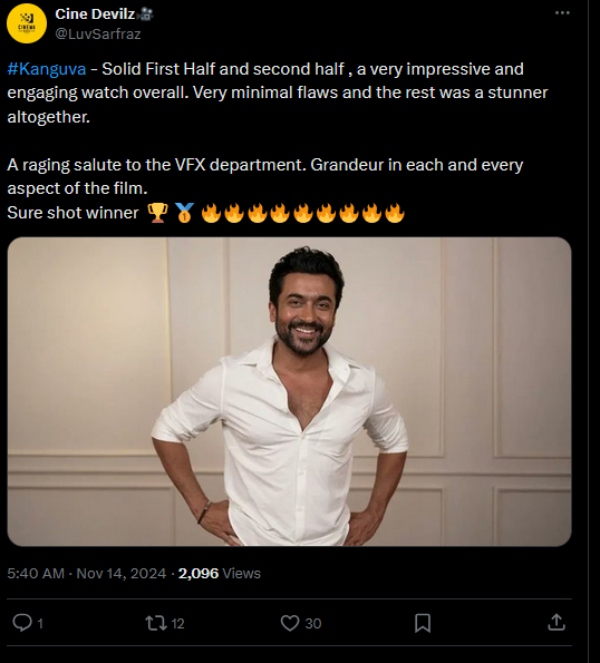Open the #Kanguva hashtag link
The image size is (600, 663).
coord(46,69)
